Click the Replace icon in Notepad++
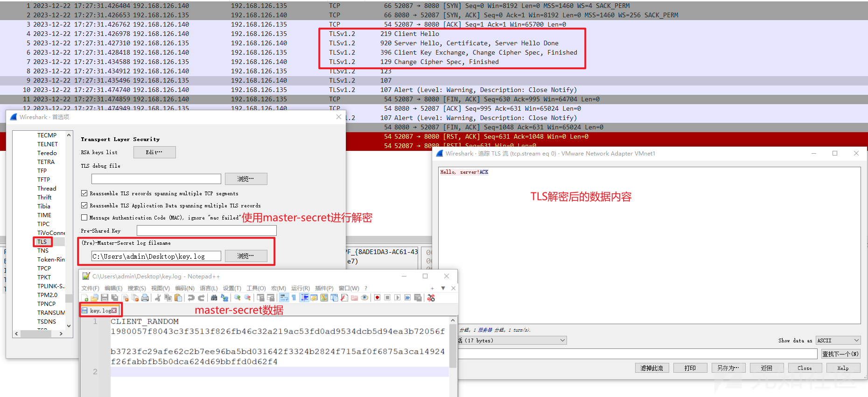The image size is (868, 397). (224, 298)
